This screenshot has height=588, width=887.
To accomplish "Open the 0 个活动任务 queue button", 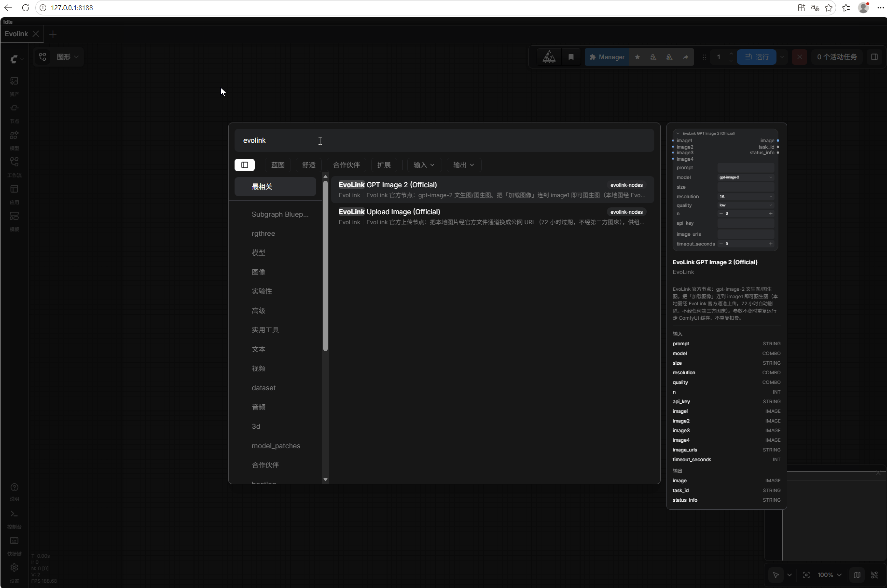I will 837,57.
